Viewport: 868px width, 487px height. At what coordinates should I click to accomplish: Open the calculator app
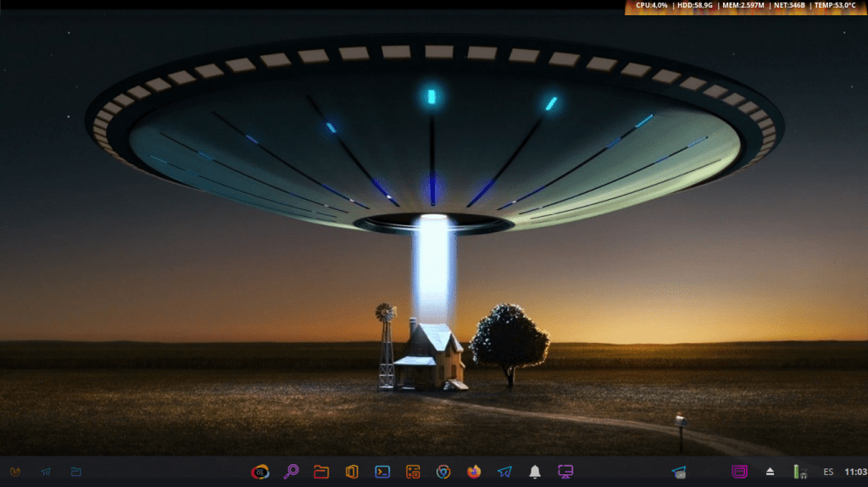[x=413, y=472]
